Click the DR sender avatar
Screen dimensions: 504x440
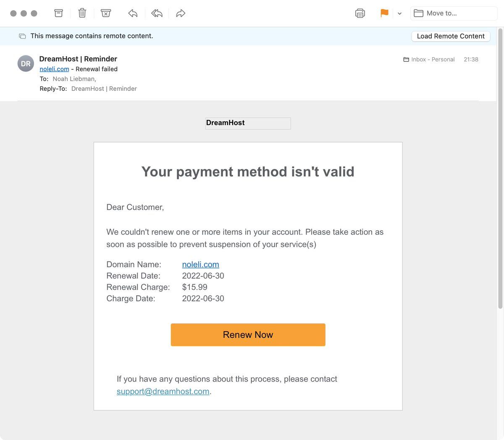(x=26, y=63)
